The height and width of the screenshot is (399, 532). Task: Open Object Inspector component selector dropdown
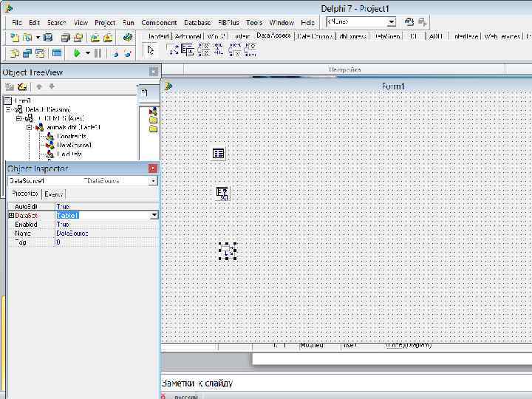(x=153, y=181)
